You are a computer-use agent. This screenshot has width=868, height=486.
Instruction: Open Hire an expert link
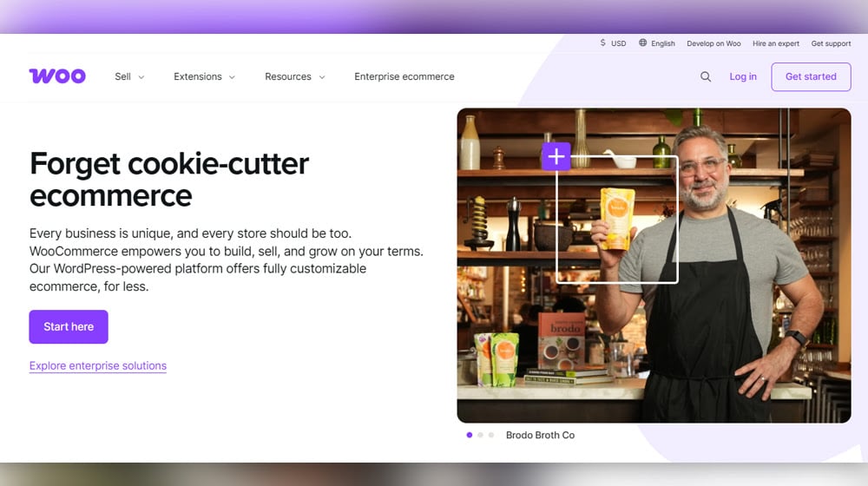(775, 43)
